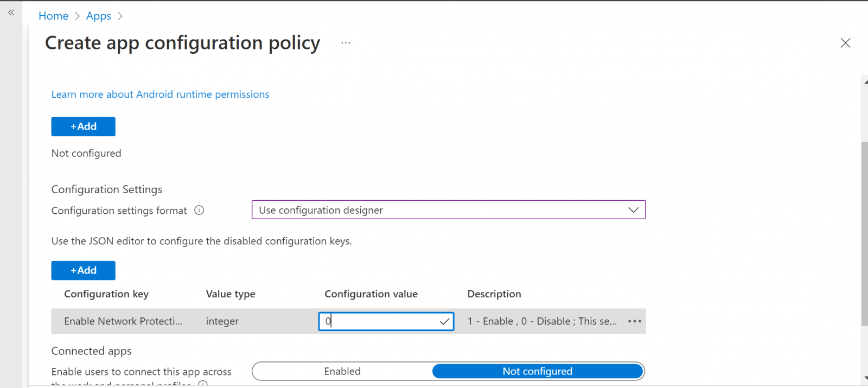The height and width of the screenshot is (388, 868).
Task: Open row options for Enable Network Protection
Action: pyautogui.click(x=634, y=321)
